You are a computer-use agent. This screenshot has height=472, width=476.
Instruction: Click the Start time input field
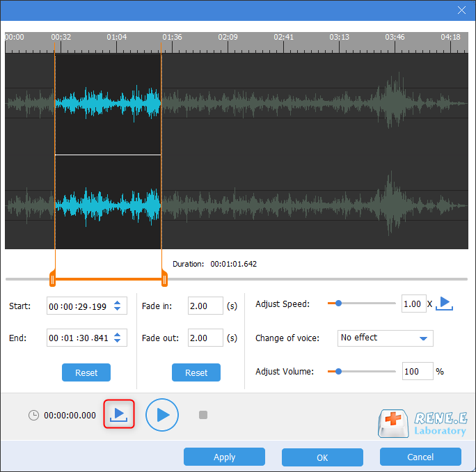(87, 306)
